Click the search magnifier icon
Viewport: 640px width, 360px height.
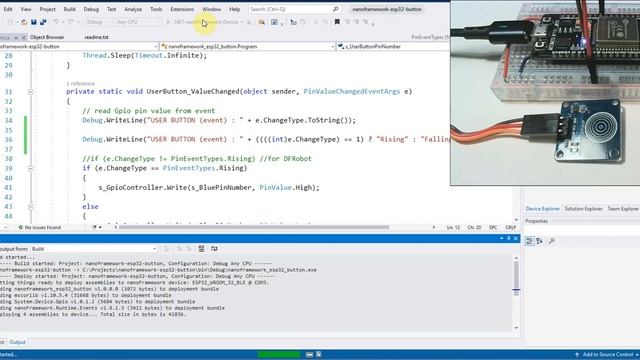336,9
